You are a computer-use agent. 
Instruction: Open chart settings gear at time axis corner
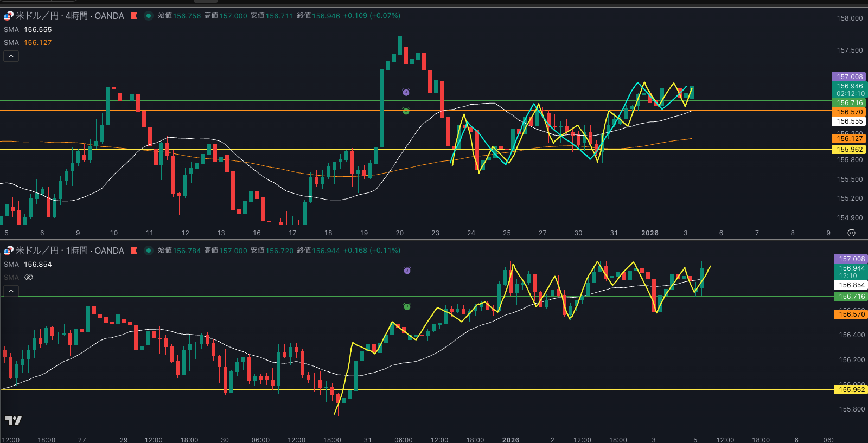[x=851, y=233]
